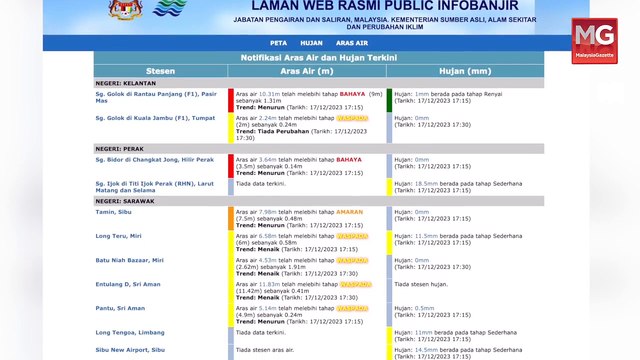Open the Long Tengoa, Limbang link
This screenshot has height=360, width=640.
tap(130, 332)
